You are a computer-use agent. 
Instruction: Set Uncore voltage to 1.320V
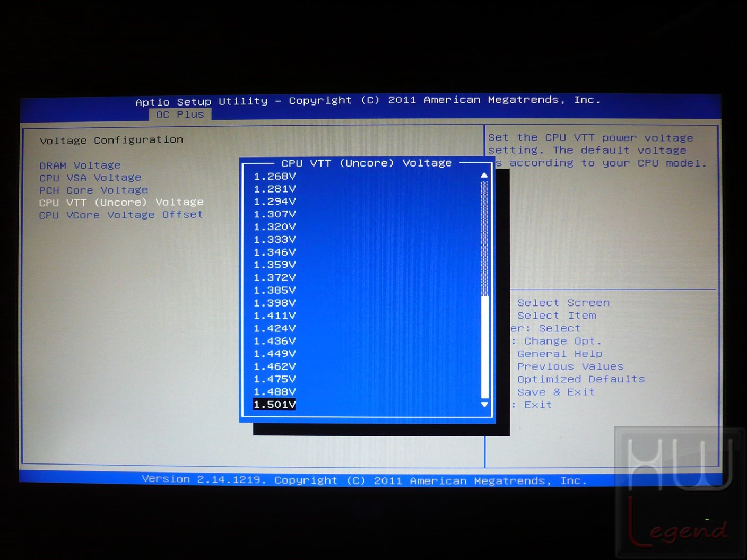[275, 227]
